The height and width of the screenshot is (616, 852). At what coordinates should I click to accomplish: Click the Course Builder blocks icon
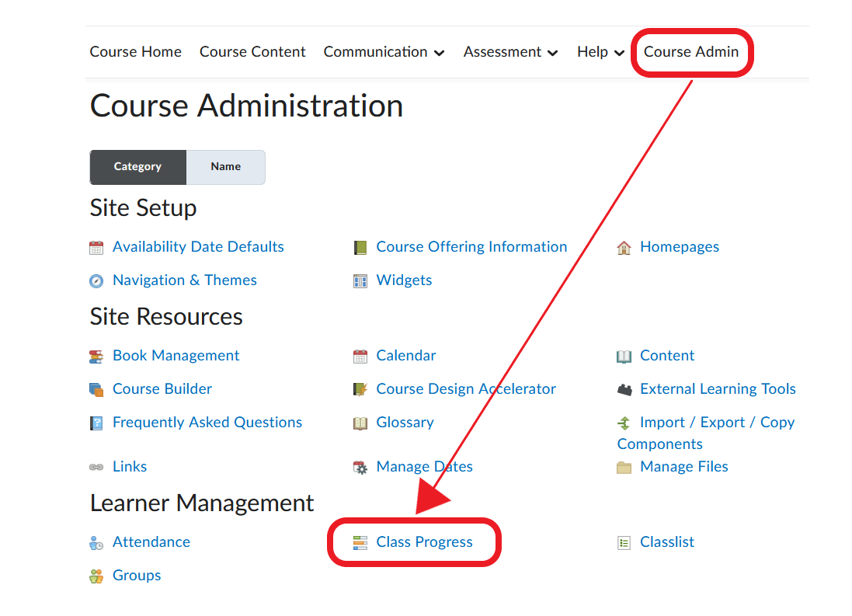coord(96,388)
